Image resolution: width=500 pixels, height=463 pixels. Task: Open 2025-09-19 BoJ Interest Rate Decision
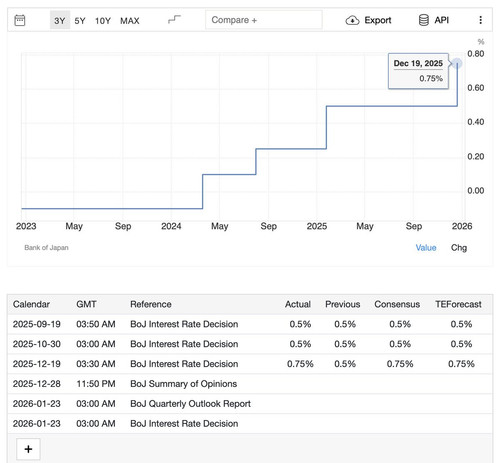[x=184, y=324]
